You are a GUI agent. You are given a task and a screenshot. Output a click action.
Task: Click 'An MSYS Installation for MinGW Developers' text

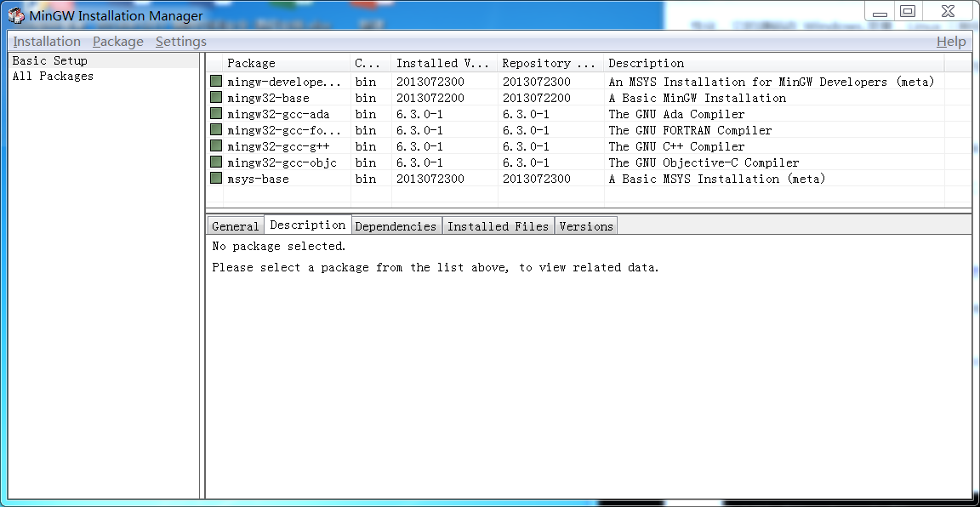point(748,82)
